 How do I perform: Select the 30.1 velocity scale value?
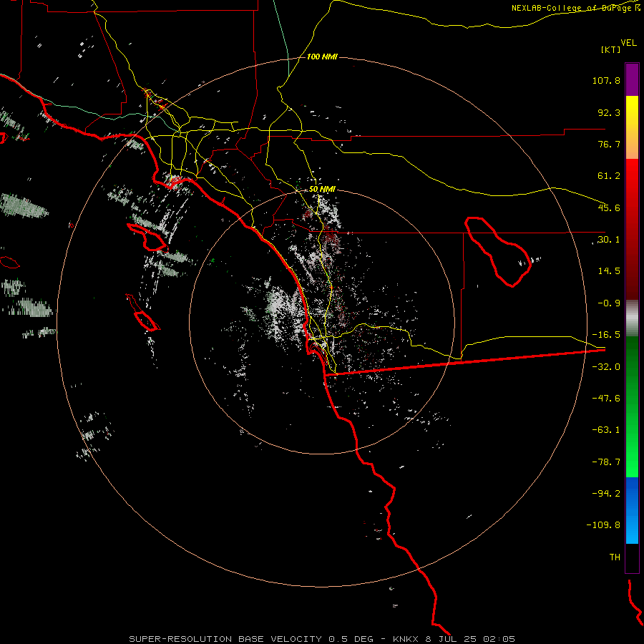pyautogui.click(x=609, y=240)
